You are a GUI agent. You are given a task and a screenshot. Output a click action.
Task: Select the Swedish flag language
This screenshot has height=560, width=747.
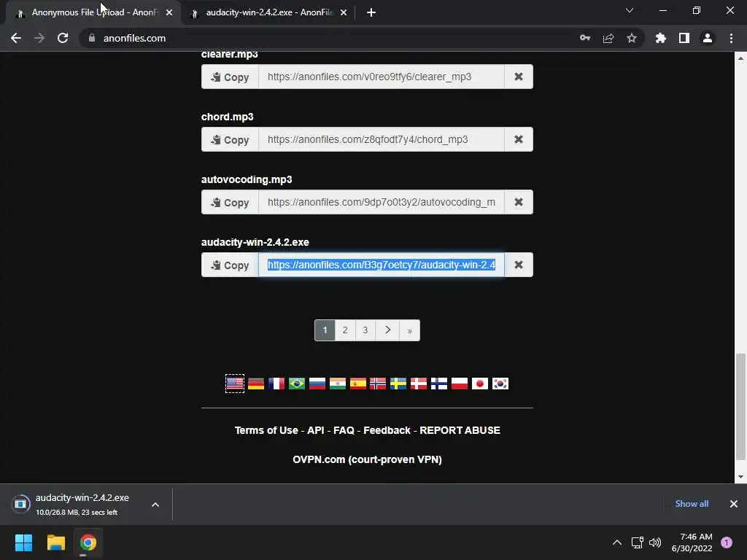(x=398, y=384)
